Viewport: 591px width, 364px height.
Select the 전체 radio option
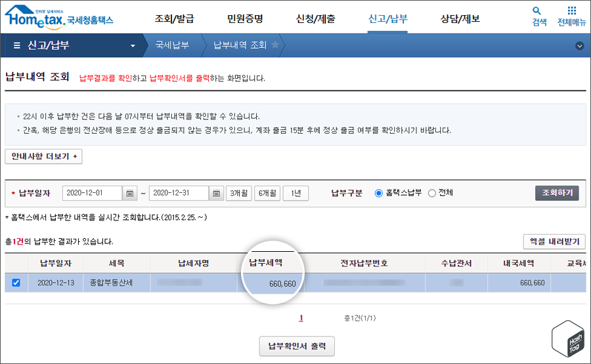(432, 193)
